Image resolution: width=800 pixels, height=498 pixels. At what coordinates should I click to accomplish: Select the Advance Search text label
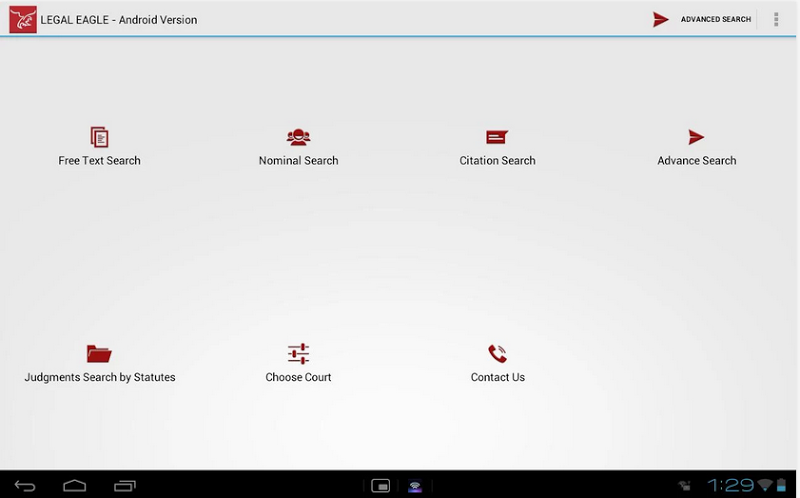pos(696,160)
